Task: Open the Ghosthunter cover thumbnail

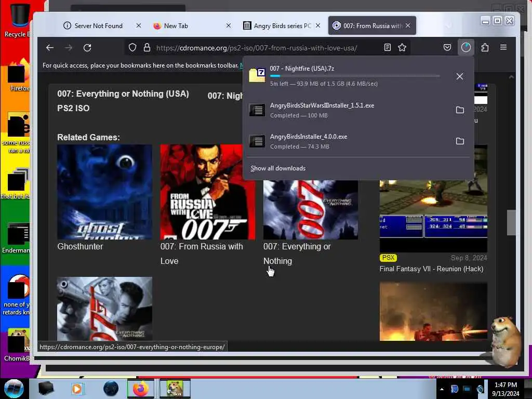Action: pyautogui.click(x=104, y=192)
